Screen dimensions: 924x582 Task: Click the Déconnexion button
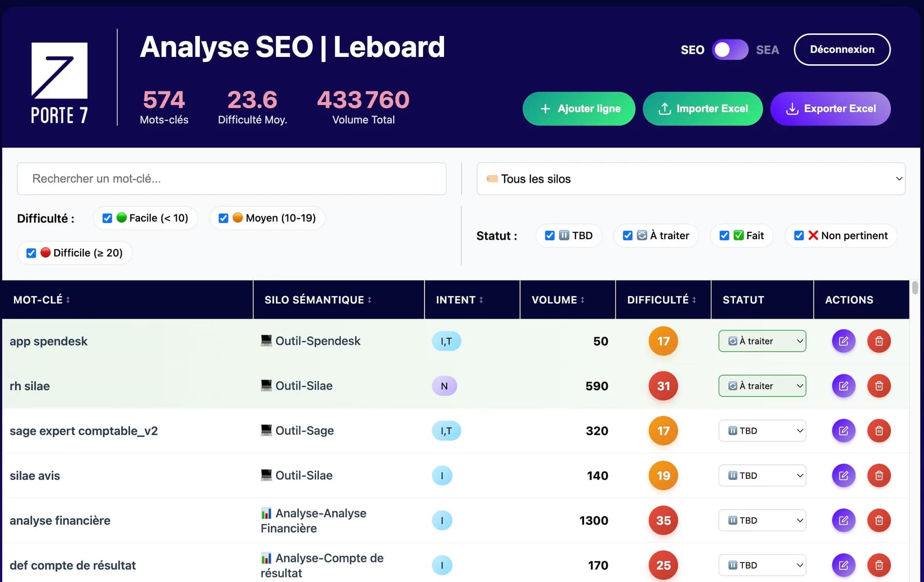coord(842,50)
